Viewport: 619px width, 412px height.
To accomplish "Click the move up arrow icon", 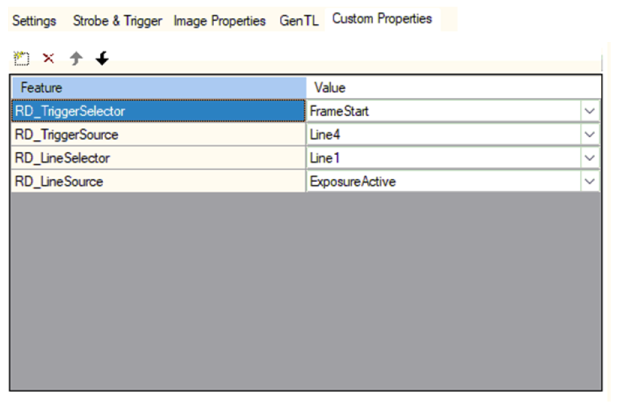I will [75, 58].
